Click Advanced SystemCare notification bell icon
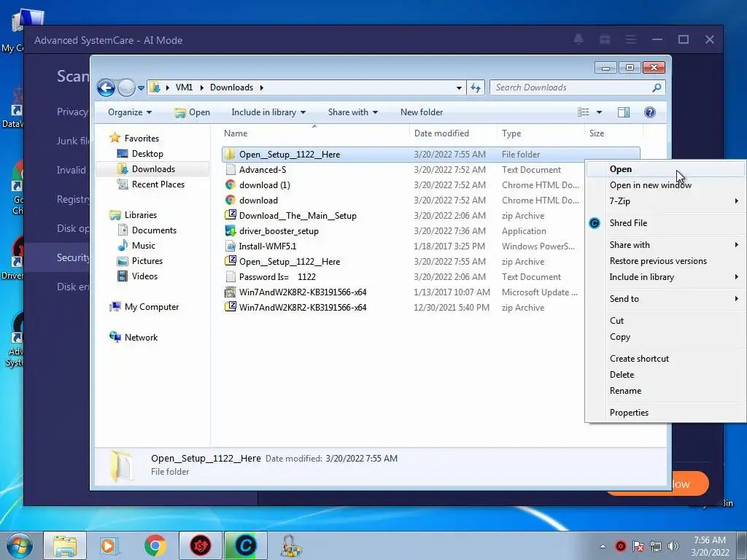The width and height of the screenshot is (747, 560). coord(578,39)
